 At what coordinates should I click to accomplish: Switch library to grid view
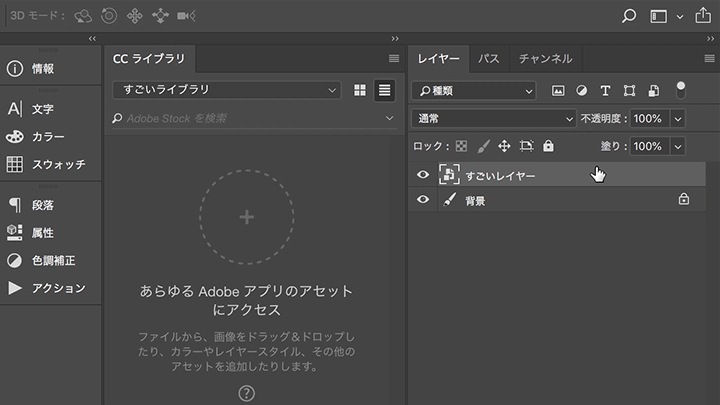[x=360, y=91]
